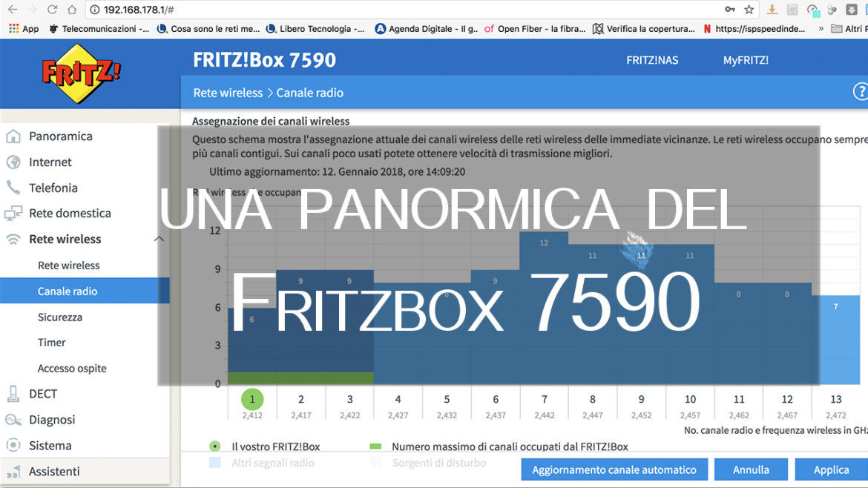The height and width of the screenshot is (488, 868).
Task: Open Accesso ospite settings
Action: [x=72, y=369]
